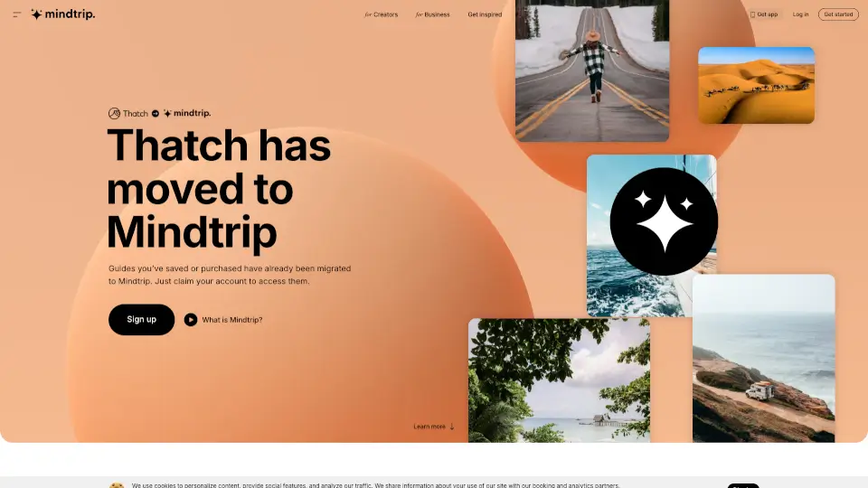Open the for Business menu item
Image resolution: width=868 pixels, height=488 pixels.
(432, 14)
